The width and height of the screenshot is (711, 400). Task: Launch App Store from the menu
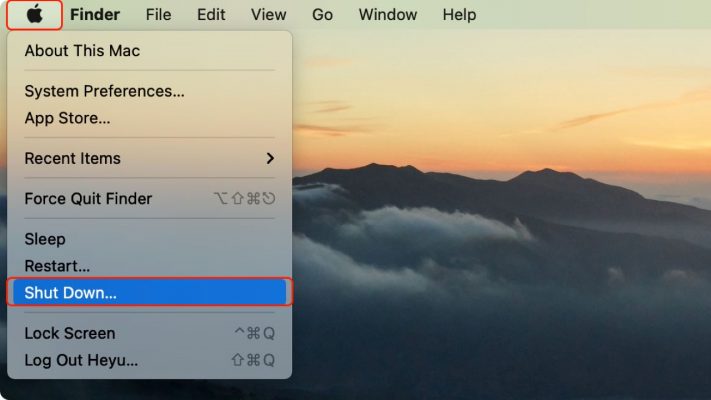(67, 118)
